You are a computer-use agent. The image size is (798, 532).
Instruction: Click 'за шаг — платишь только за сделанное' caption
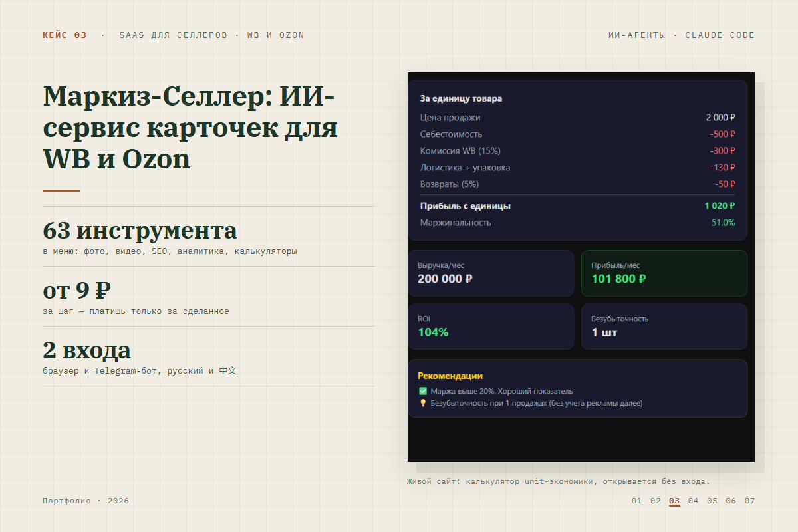pyautogui.click(x=136, y=311)
